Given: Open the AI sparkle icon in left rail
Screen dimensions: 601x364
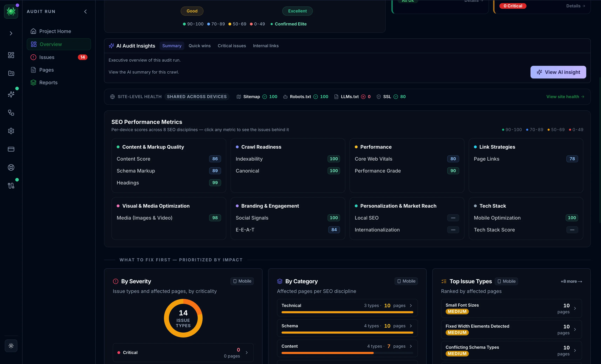Looking at the screenshot, I should (11, 94).
